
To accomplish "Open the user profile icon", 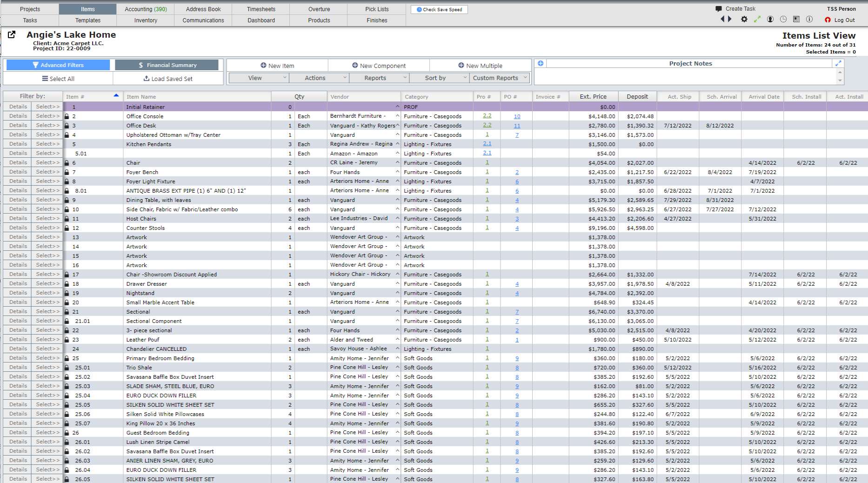I will 770,19.
